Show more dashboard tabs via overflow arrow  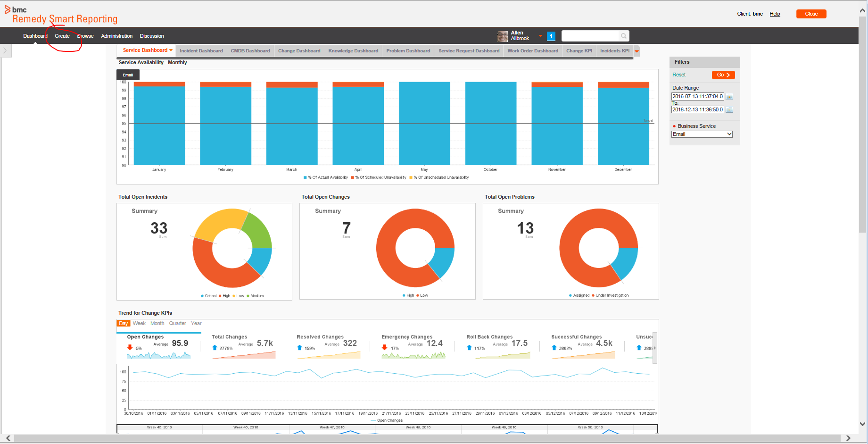pos(637,51)
